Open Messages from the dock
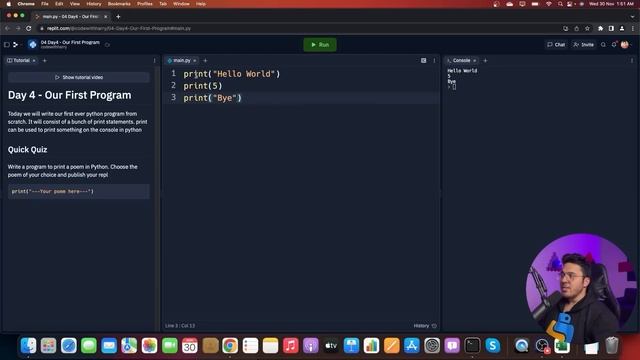The width and height of the screenshot is (640, 360). (x=89, y=346)
